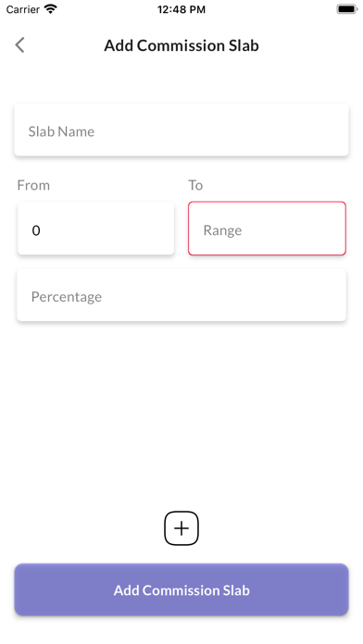The height and width of the screenshot is (644, 363).
Task: Tap the white Add Commission Slab button label
Action: pos(181,590)
